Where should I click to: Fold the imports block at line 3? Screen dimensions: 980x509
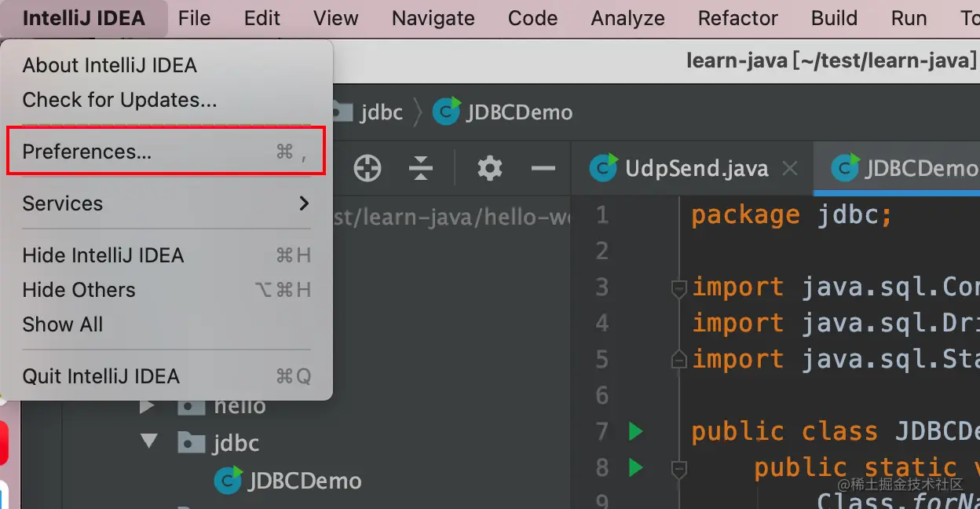pos(679,288)
